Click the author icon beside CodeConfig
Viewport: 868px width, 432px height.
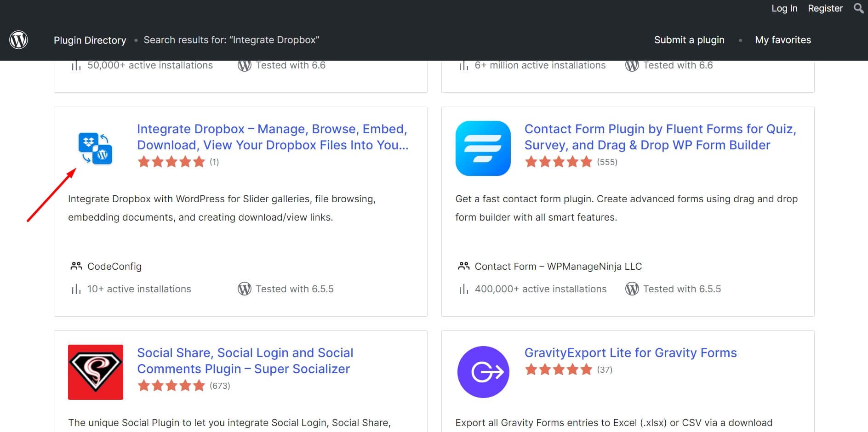click(x=76, y=266)
